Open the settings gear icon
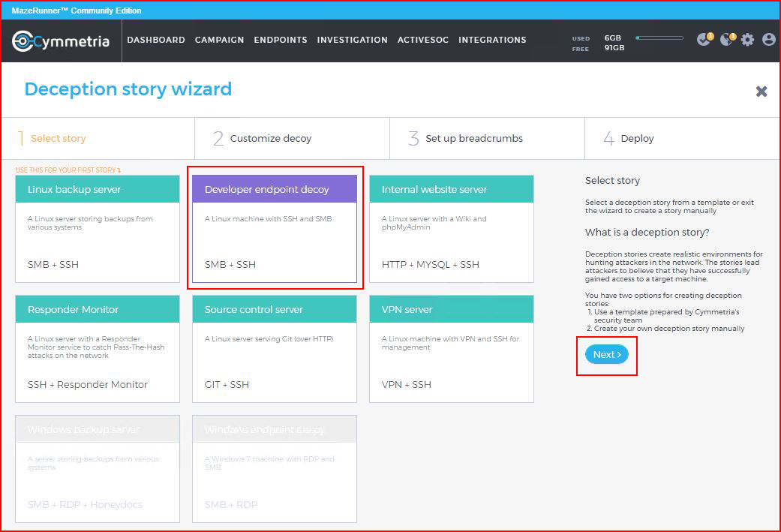This screenshot has height=532, width=781. click(x=747, y=40)
